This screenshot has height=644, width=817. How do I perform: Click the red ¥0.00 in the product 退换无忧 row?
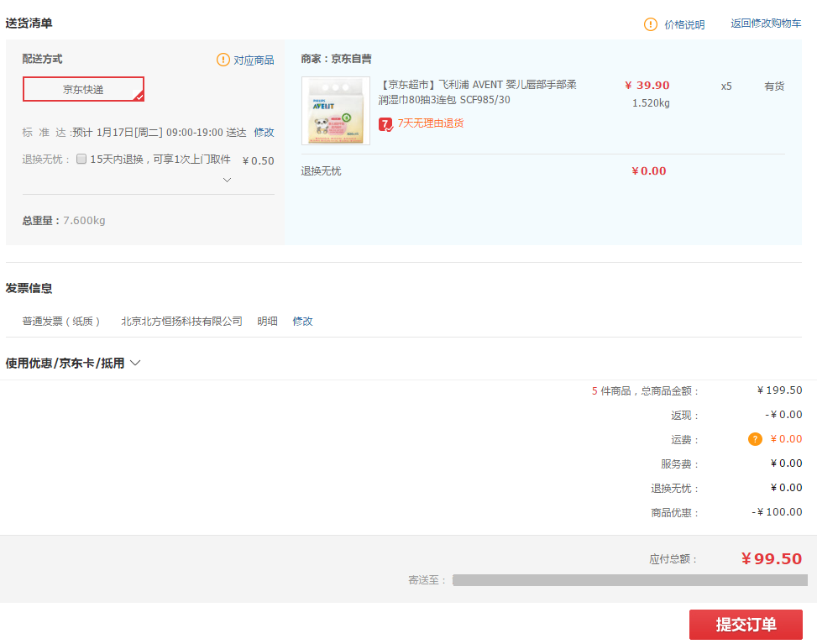[649, 171]
